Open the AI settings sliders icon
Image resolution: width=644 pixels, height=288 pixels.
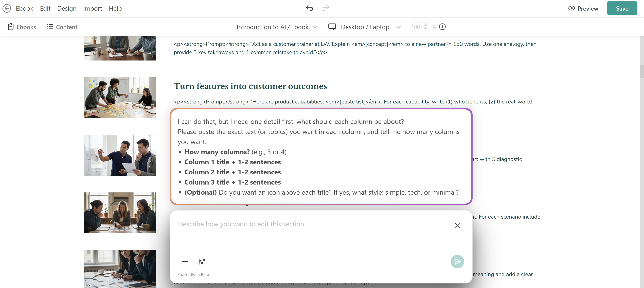point(202,261)
